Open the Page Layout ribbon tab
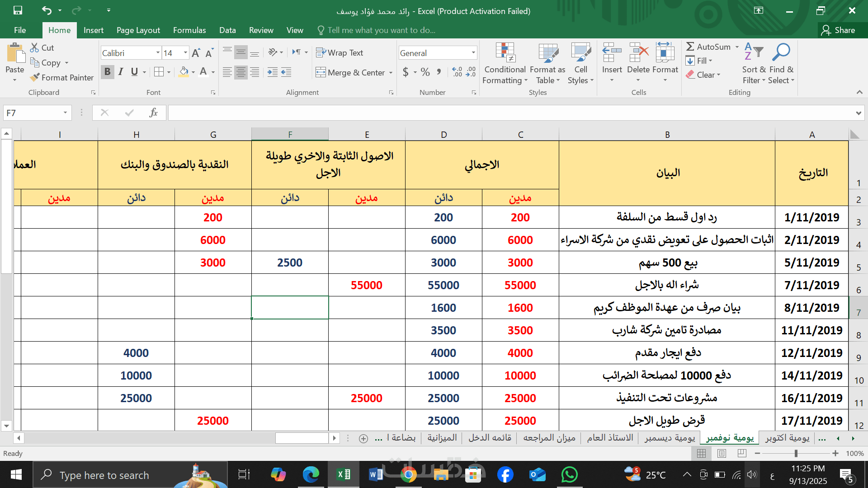 (138, 30)
